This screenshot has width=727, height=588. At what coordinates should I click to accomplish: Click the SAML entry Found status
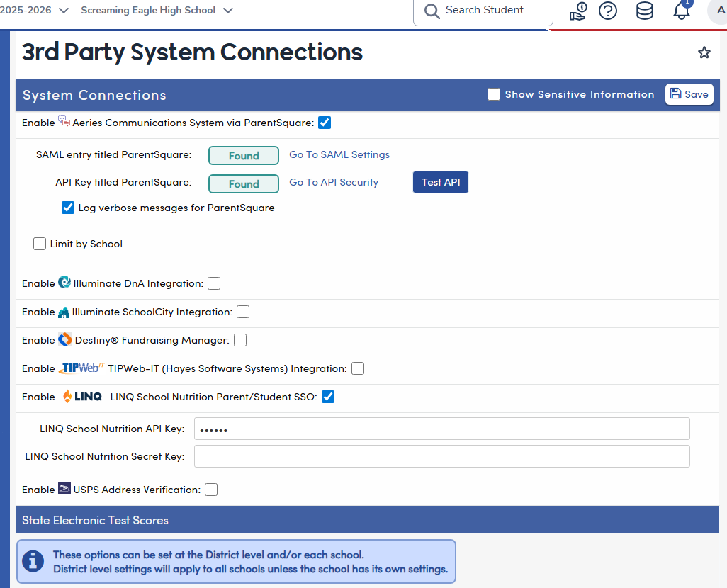coord(244,155)
